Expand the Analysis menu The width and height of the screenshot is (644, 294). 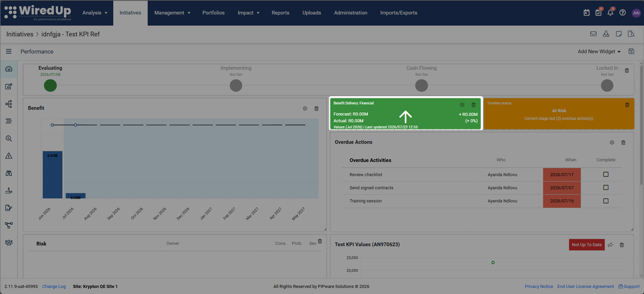pyautogui.click(x=95, y=13)
